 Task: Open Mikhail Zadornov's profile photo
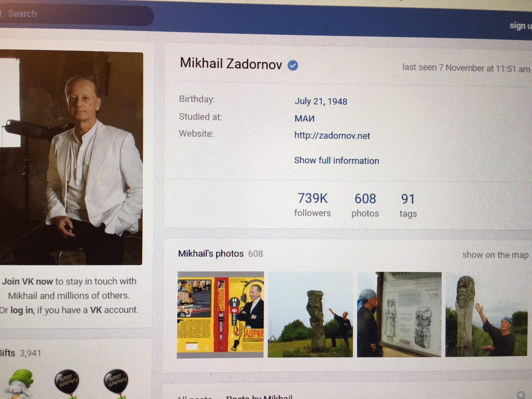coord(71,158)
